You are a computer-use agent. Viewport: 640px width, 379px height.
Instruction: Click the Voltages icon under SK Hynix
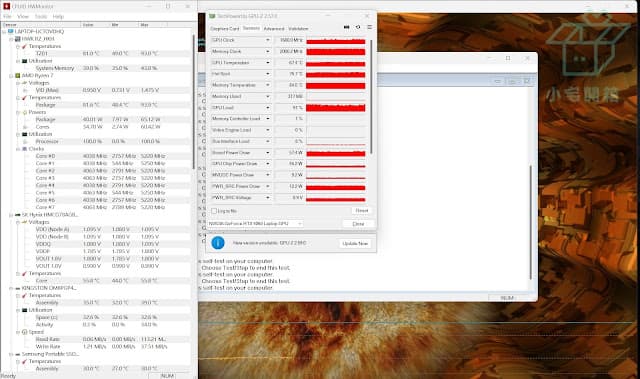click(24, 222)
